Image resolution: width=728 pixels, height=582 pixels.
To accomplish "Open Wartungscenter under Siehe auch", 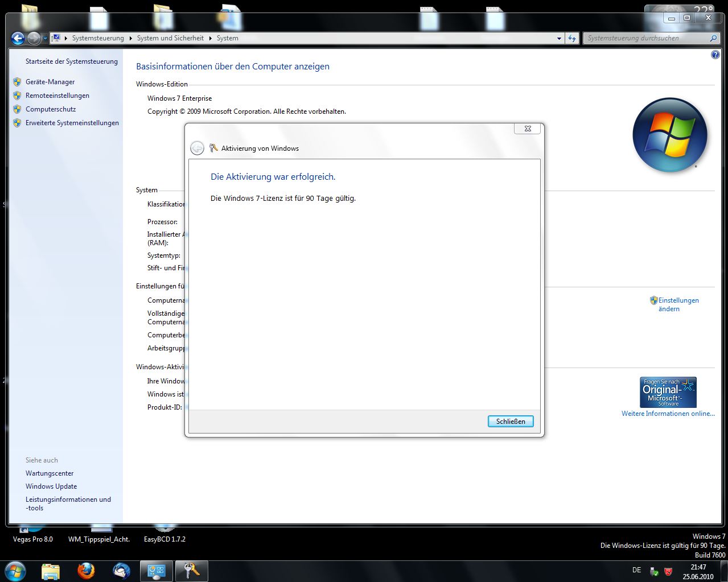I will pos(50,473).
